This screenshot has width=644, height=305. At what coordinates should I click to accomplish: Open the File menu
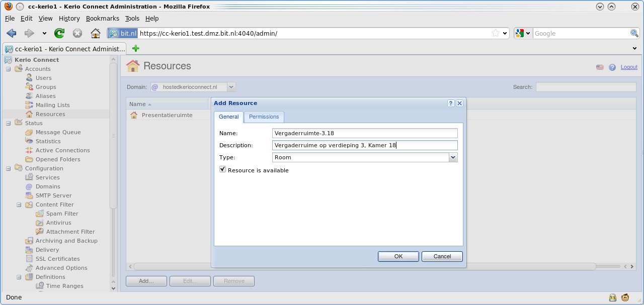[x=10, y=18]
